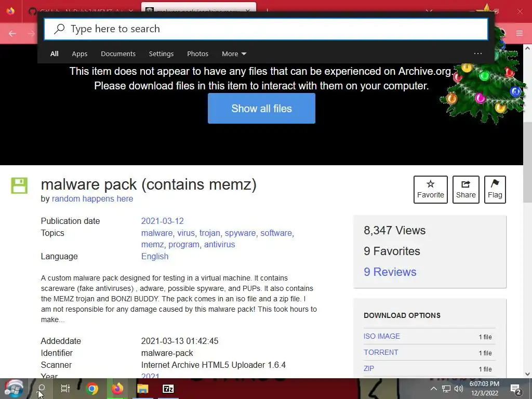532x399 pixels.
Task: Open the English language link
Action: pyautogui.click(x=155, y=257)
